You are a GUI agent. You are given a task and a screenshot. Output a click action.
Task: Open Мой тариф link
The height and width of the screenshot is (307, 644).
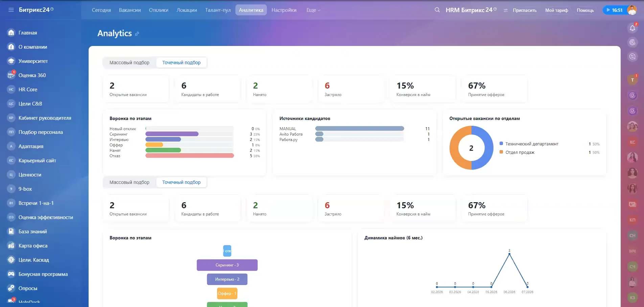(557, 10)
